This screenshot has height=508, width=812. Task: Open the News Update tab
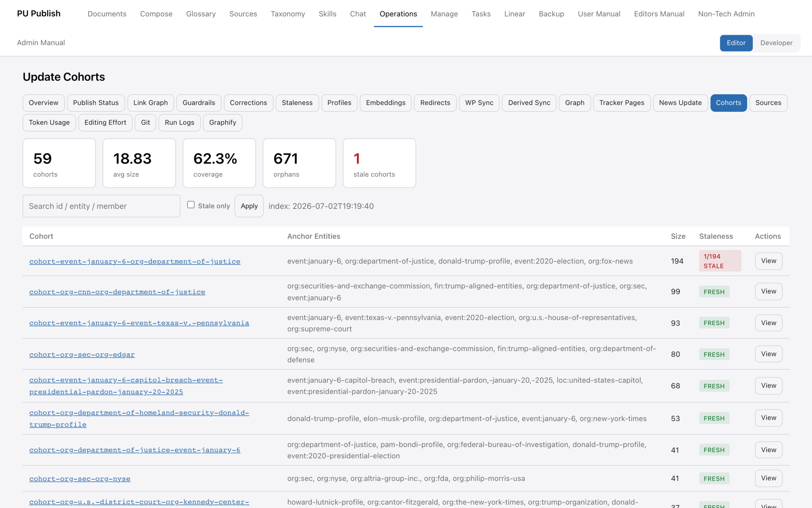tap(680, 103)
